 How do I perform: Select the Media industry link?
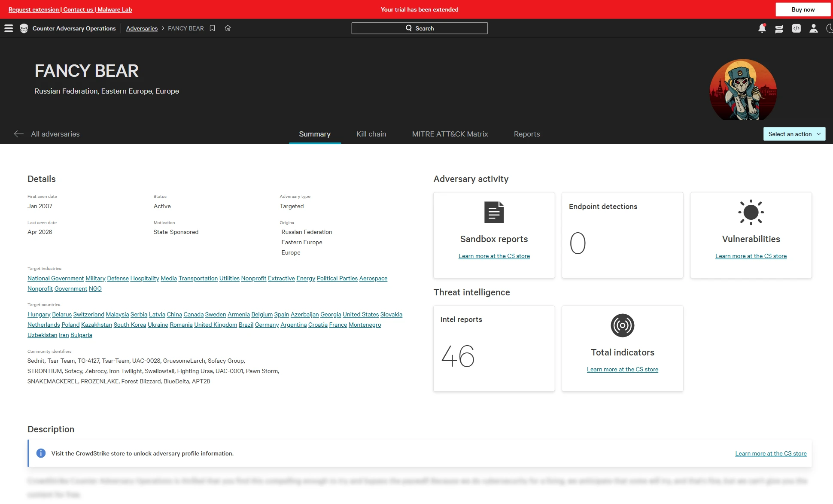click(x=169, y=278)
